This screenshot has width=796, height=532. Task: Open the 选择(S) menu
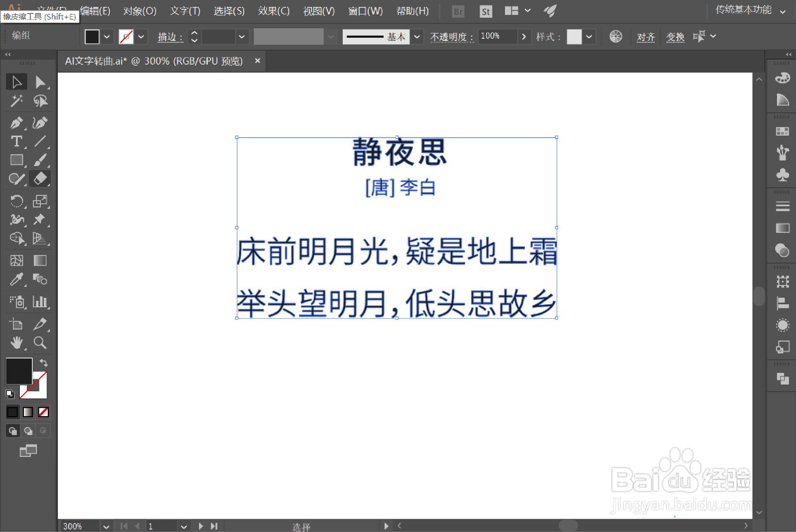[229, 11]
